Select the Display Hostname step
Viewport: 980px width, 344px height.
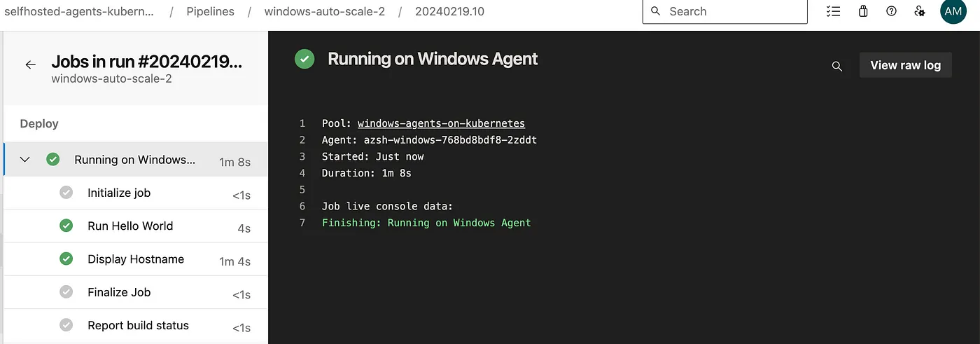[x=136, y=259]
